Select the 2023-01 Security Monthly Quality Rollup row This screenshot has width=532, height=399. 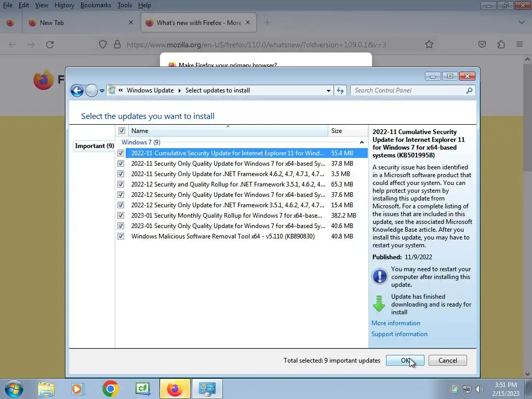pos(247,216)
